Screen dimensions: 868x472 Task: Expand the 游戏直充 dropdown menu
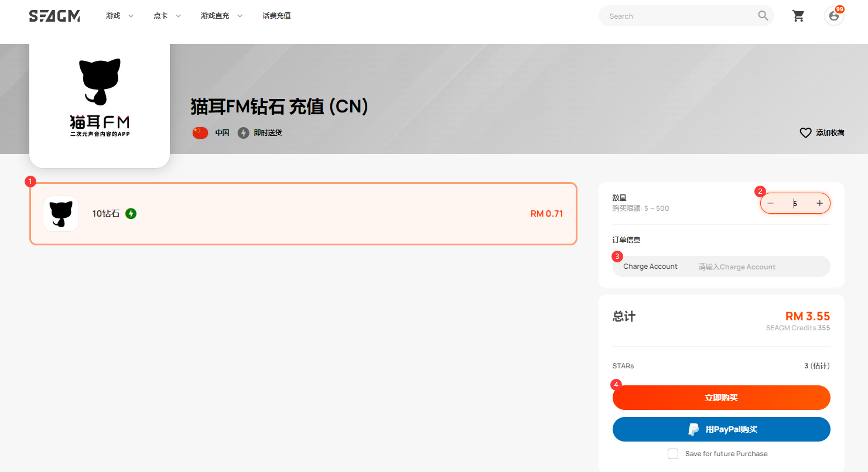221,16
